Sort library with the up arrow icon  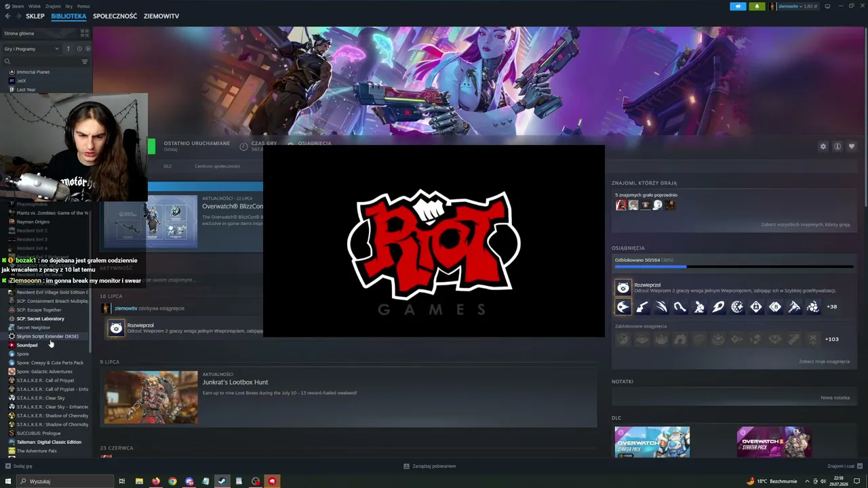pyautogui.click(x=68, y=49)
